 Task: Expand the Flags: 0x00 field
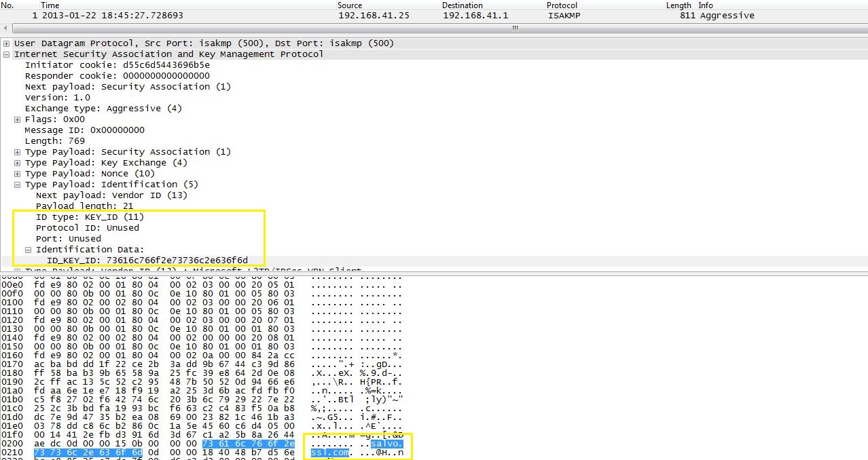[x=17, y=119]
